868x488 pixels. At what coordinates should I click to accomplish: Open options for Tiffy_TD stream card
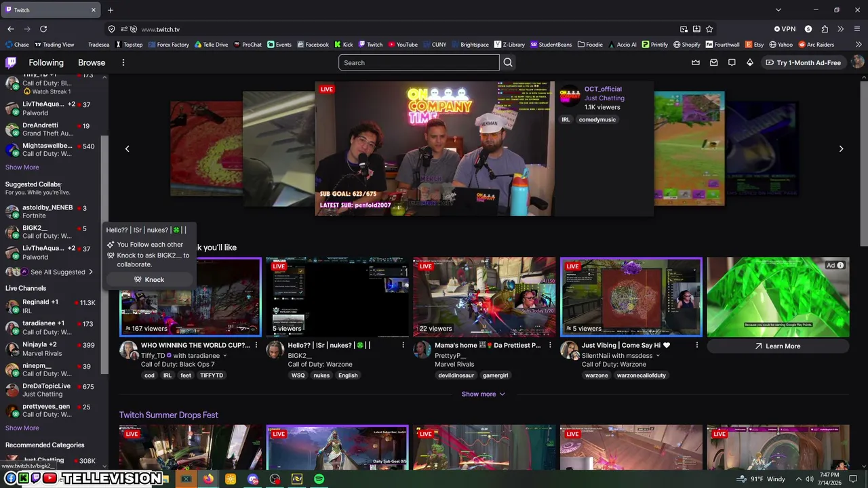(256, 346)
